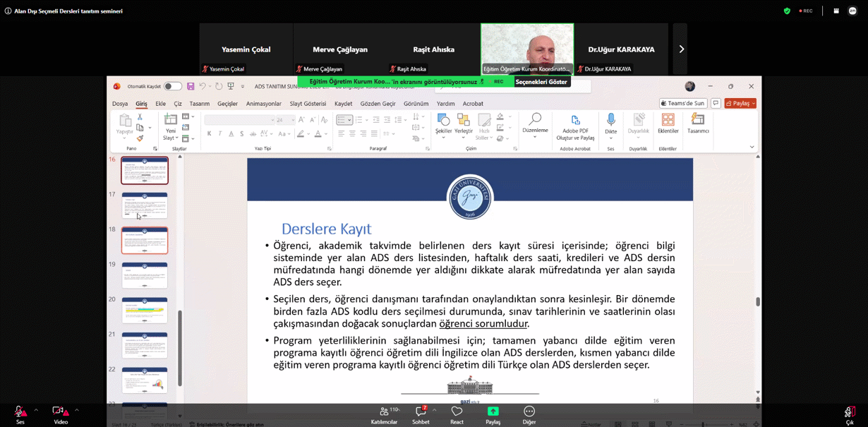Switch to the Slayt Gösterisi tab
The image size is (868, 427).
[308, 104]
